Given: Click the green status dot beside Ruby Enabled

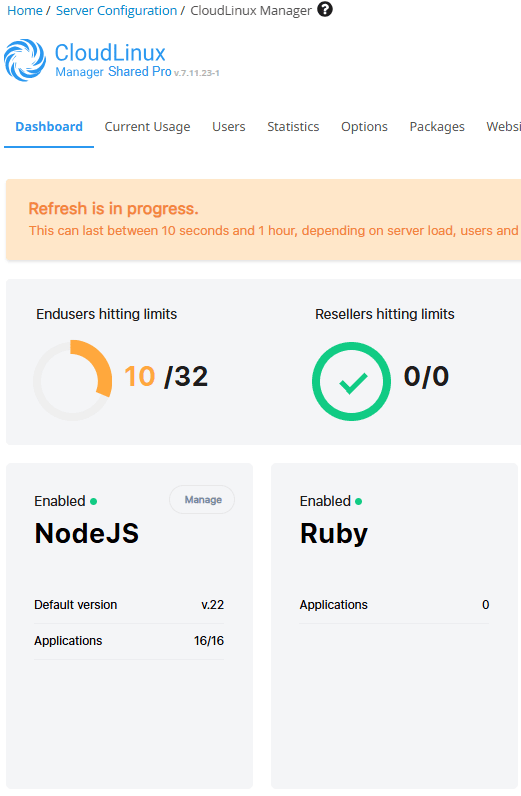Looking at the screenshot, I should [x=359, y=502].
